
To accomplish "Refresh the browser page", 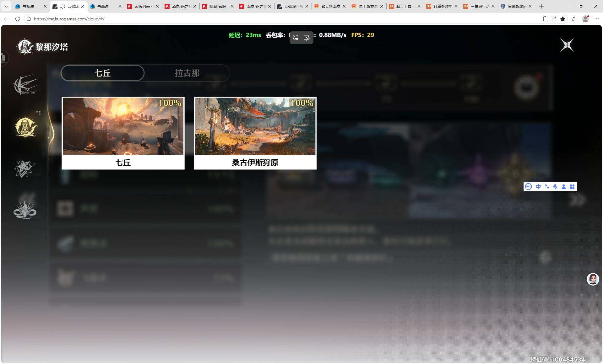I will point(18,19).
